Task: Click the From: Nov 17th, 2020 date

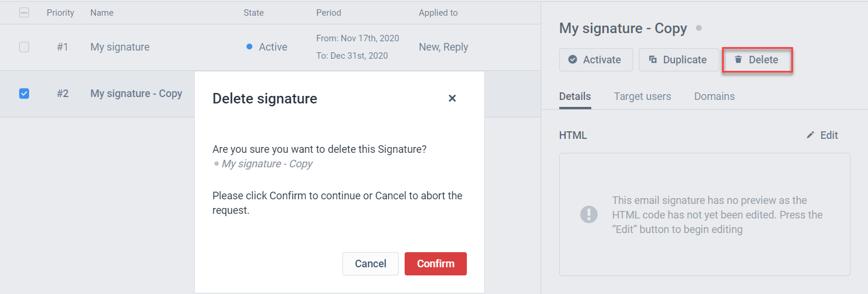Action: (358, 38)
